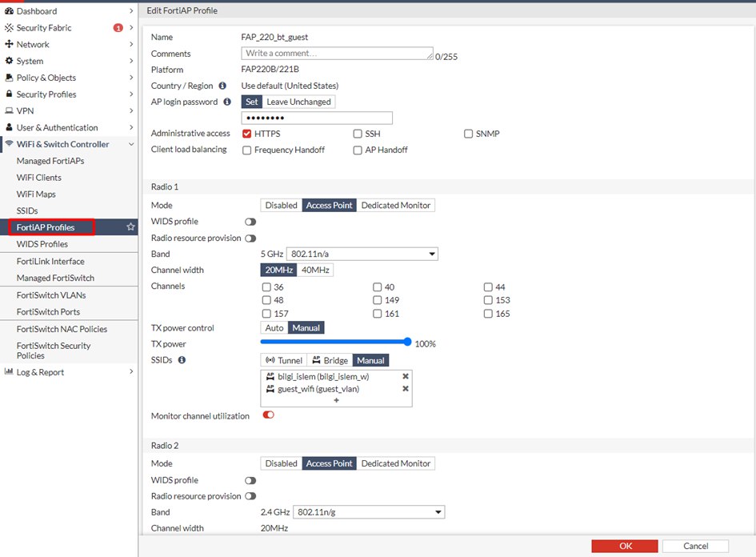756x557 pixels.
Task: Select the Policy & Objects icon
Action: 8,77
